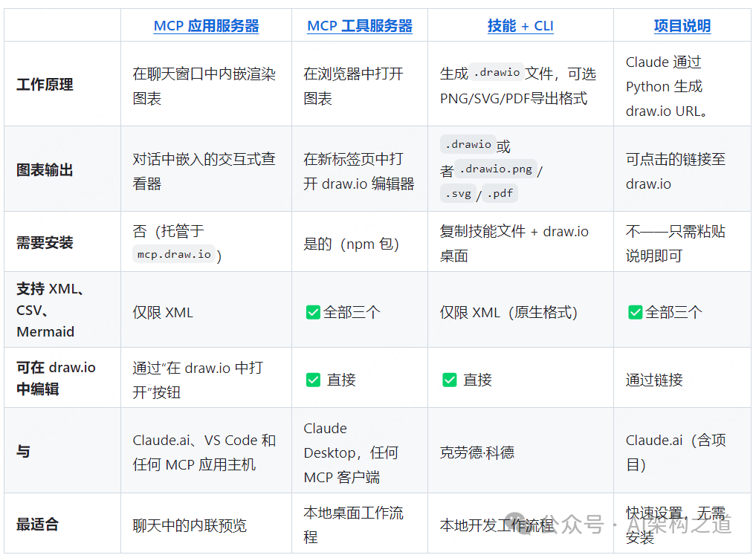Screen dimensions: 756x555
Task: Switch to the "技能 + CLI" column header
Action: click(520, 25)
